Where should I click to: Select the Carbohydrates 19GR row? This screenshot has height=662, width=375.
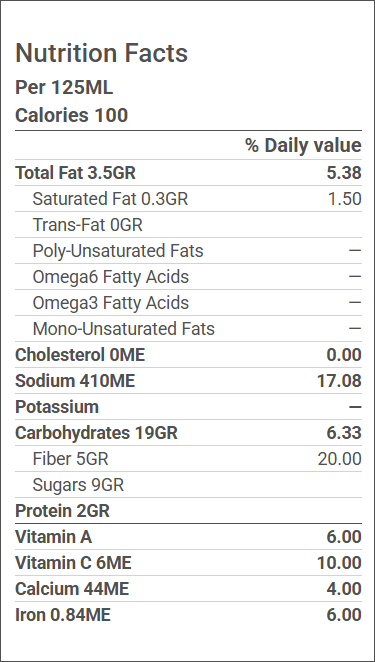pyautogui.click(x=188, y=433)
